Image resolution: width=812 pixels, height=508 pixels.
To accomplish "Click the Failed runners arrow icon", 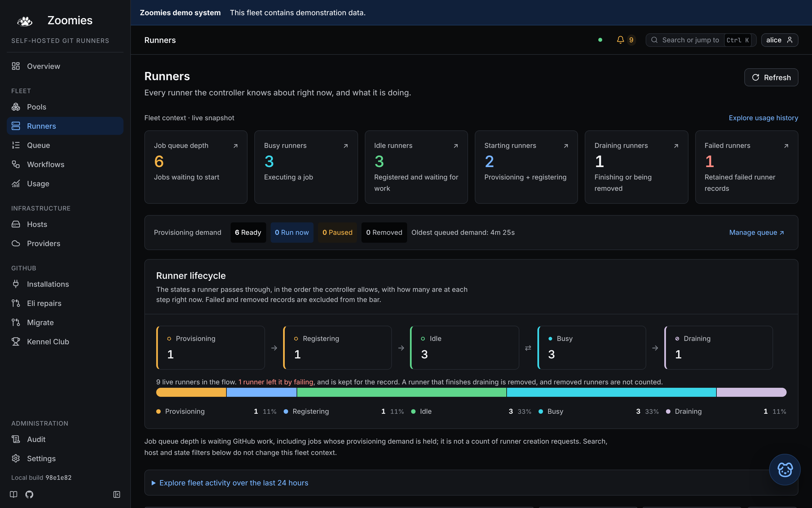I will coord(786,146).
